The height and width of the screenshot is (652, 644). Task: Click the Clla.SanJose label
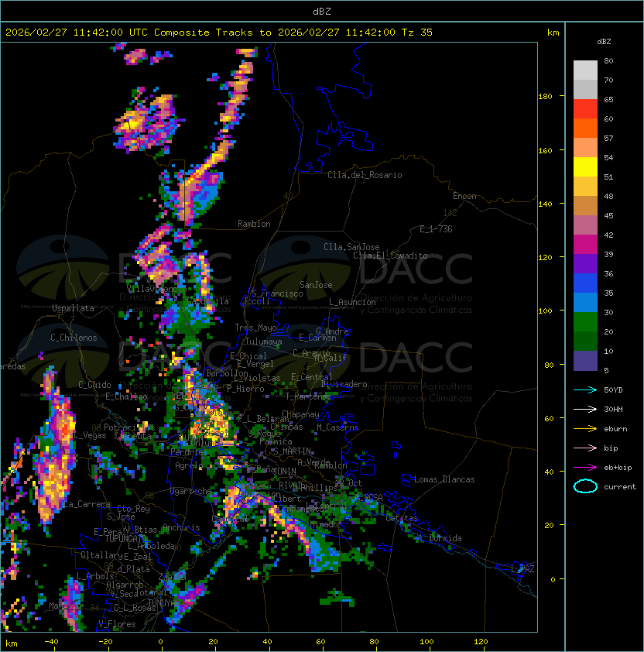click(x=351, y=247)
